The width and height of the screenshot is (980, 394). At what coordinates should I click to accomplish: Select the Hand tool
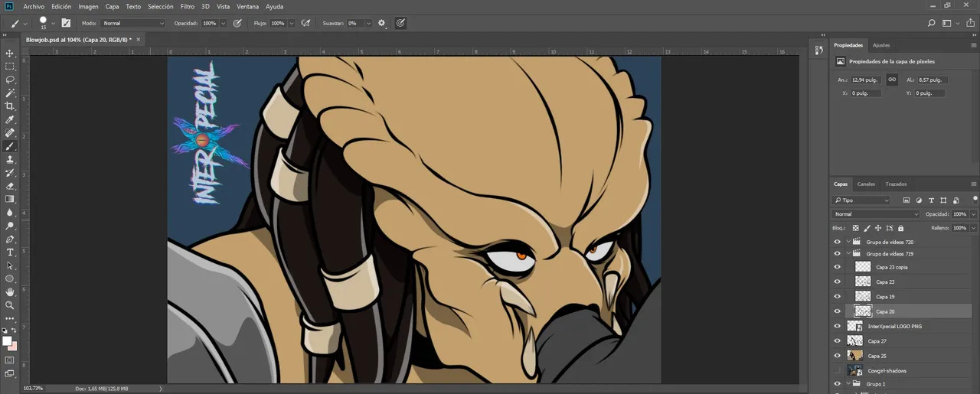[10, 292]
